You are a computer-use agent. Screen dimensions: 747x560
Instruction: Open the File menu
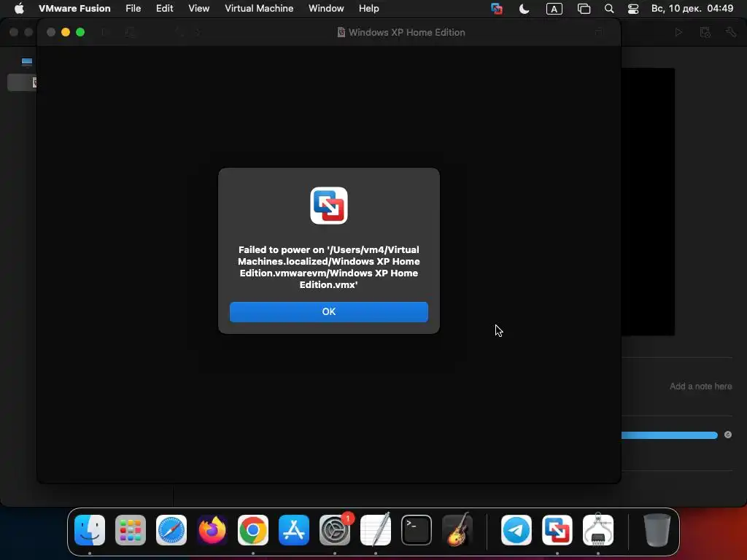pos(133,9)
